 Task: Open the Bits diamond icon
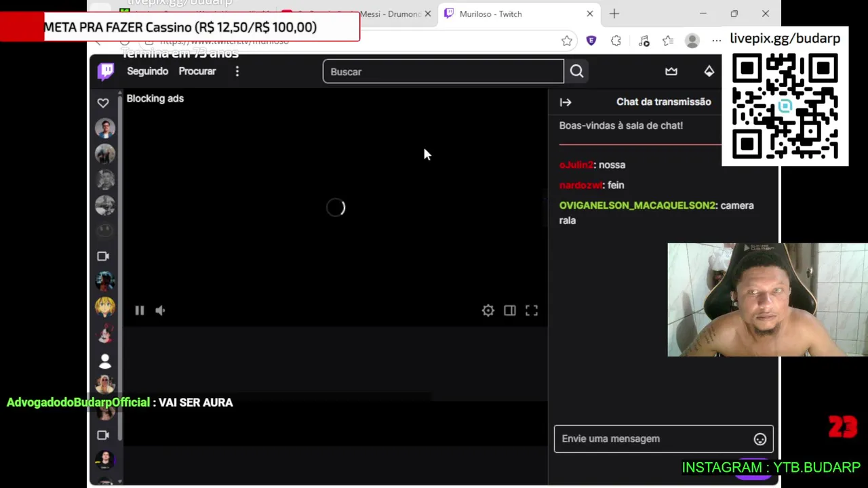709,71
